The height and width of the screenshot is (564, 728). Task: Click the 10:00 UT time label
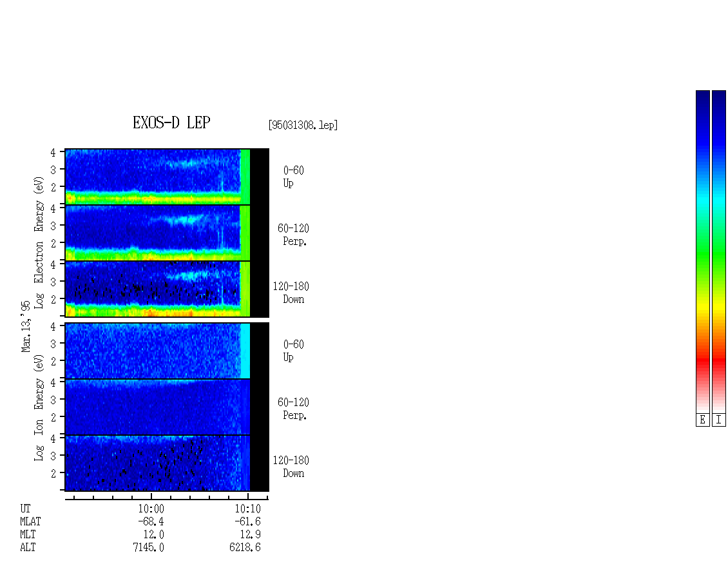tap(151, 509)
